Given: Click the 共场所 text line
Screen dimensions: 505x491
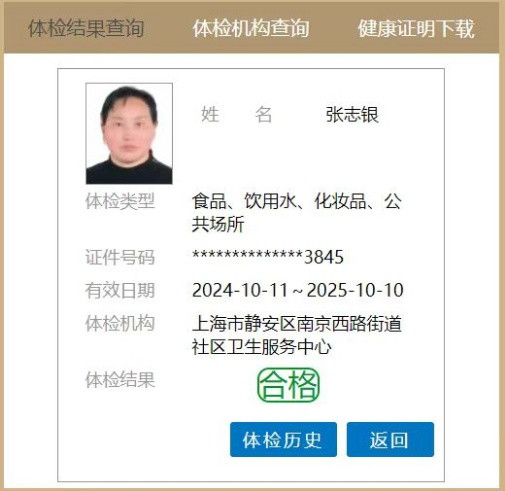Looking at the screenshot, I should pyautogui.click(x=218, y=224).
